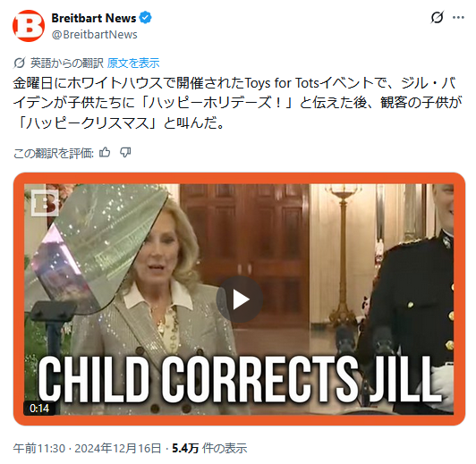Click the 0:14 video duration badge
Screen dimensions: 476x464
(x=39, y=409)
